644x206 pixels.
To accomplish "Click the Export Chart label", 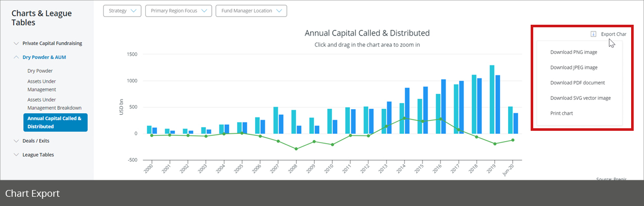I will (614, 34).
